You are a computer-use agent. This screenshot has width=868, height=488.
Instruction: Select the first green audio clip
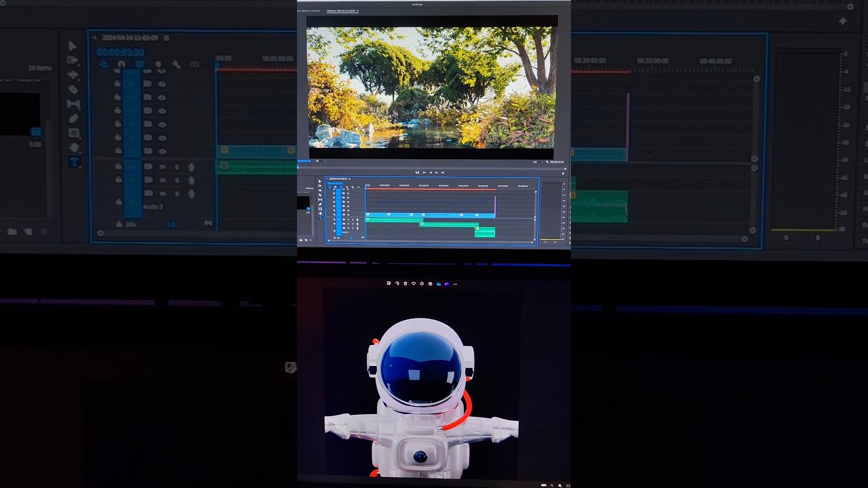[394, 220]
